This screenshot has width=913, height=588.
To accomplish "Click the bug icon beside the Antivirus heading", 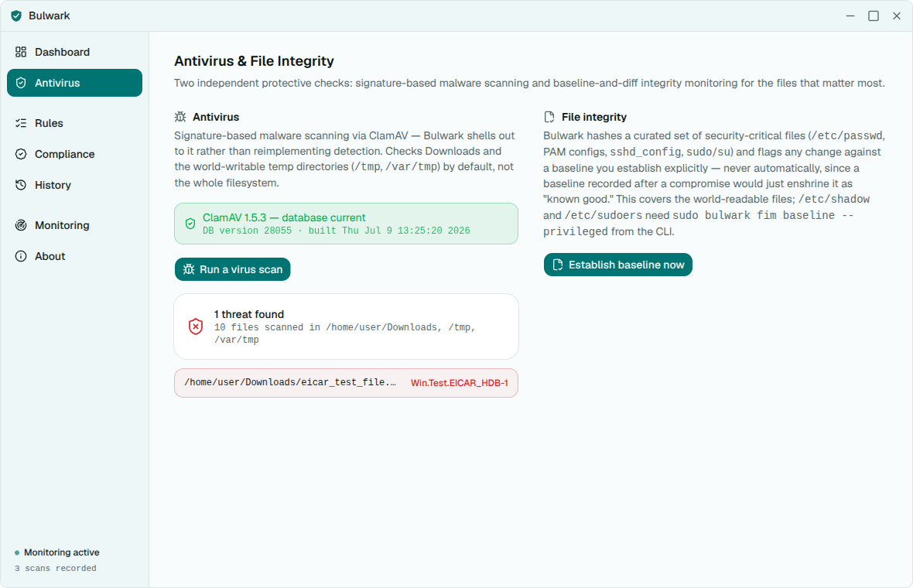I will (180, 116).
